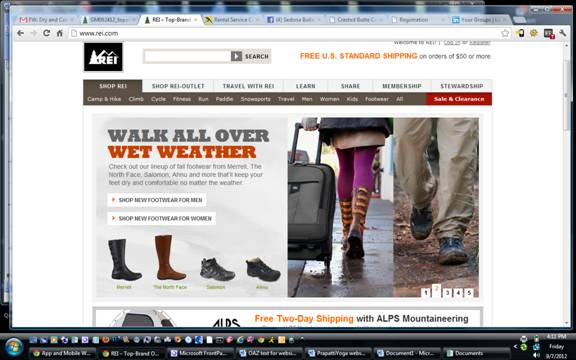
Task: Show hidden system tray icons arrow
Action: pyautogui.click(x=515, y=346)
